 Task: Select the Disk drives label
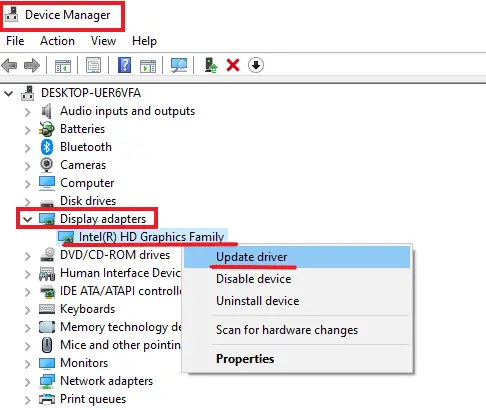(88, 201)
